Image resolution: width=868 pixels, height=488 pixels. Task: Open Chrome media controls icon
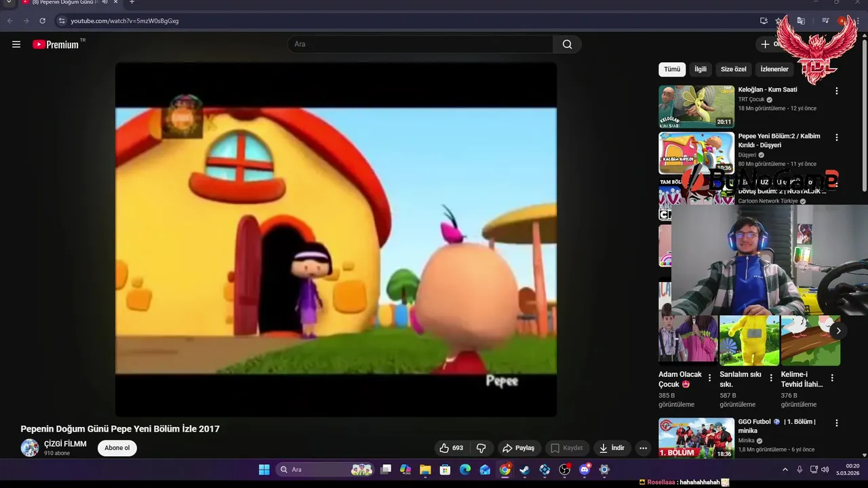coord(825,21)
